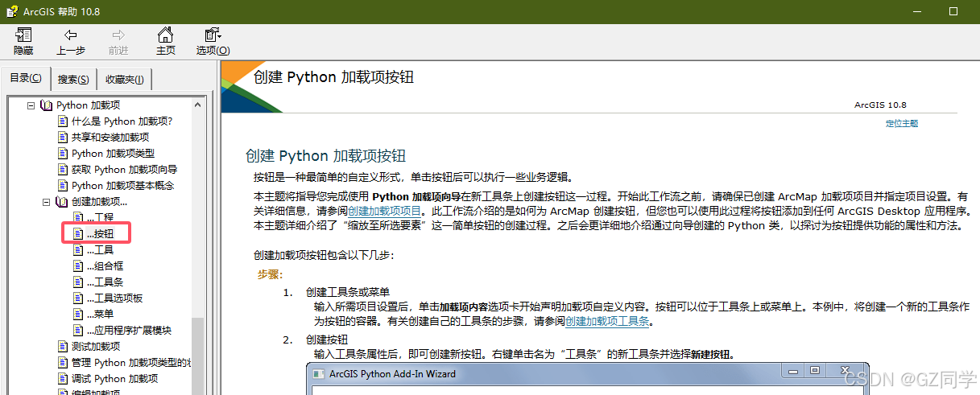
Task: Select the ...工具 tree entry
Action: pos(100,250)
